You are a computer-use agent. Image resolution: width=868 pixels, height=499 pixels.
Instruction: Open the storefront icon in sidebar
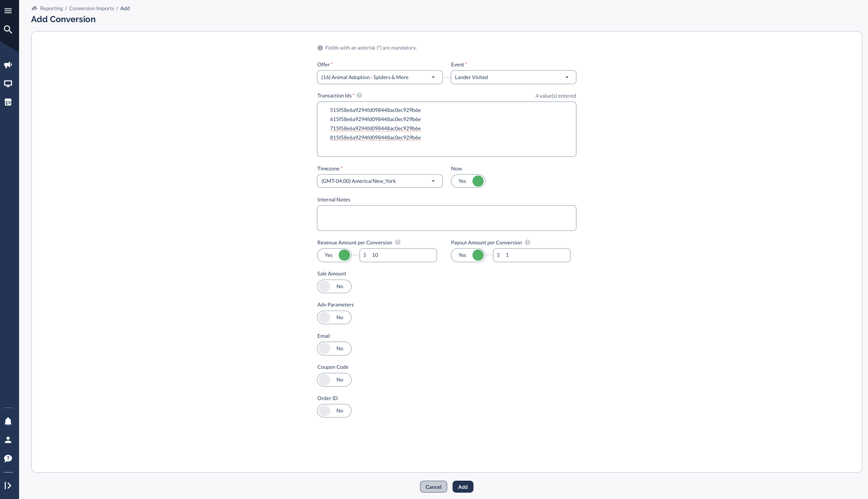pos(8,102)
